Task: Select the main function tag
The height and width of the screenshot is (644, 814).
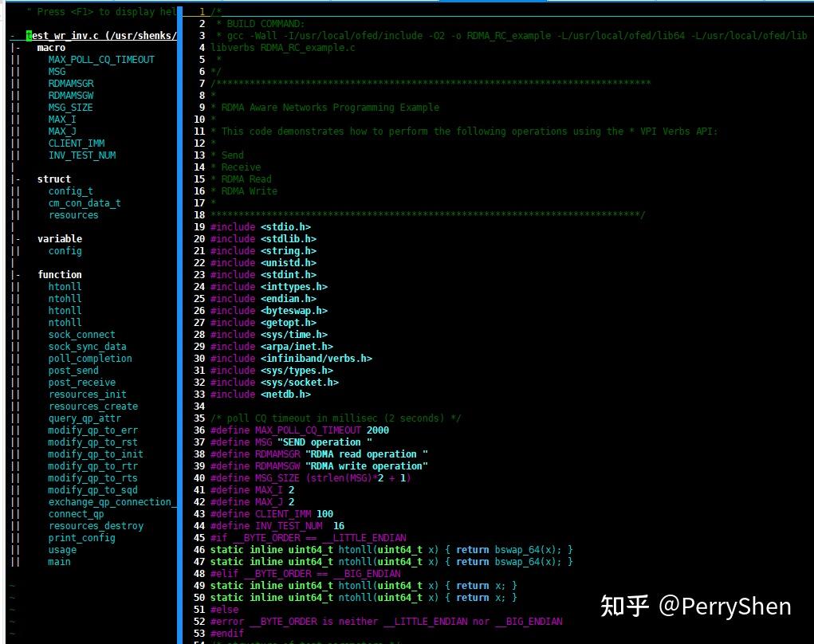Action: (59, 561)
